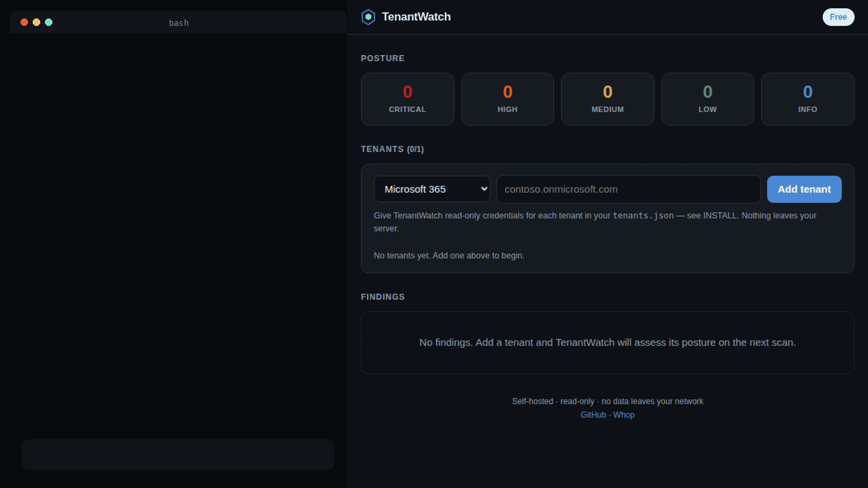Viewport: 868px width, 488px height.
Task: Click the TenantWatch hexagon logo icon
Action: 368,17
